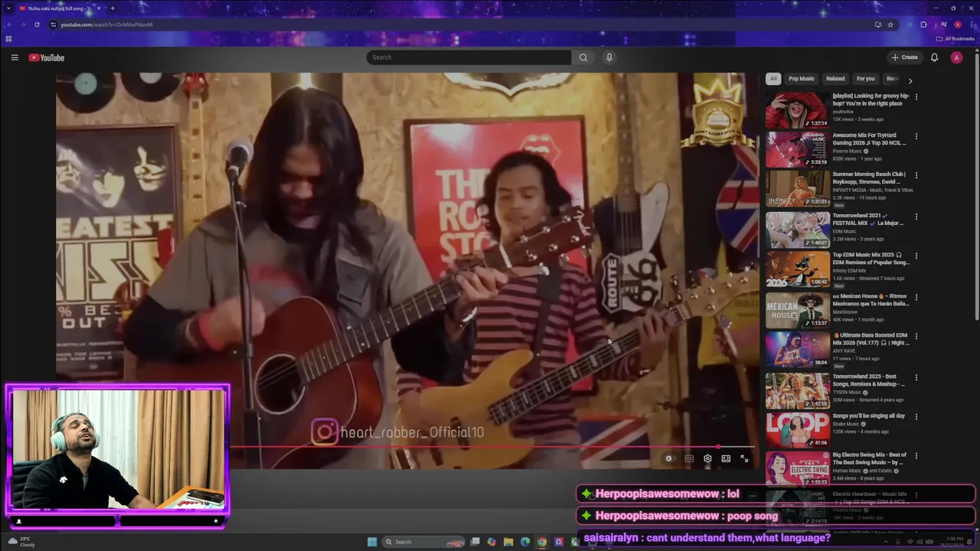Open more options for Awesome Mix TryHard video
The image size is (980, 551).
pos(916,136)
